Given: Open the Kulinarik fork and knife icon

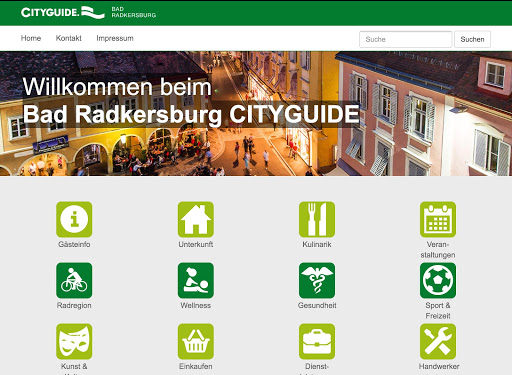Looking at the screenshot, I should pos(317,219).
